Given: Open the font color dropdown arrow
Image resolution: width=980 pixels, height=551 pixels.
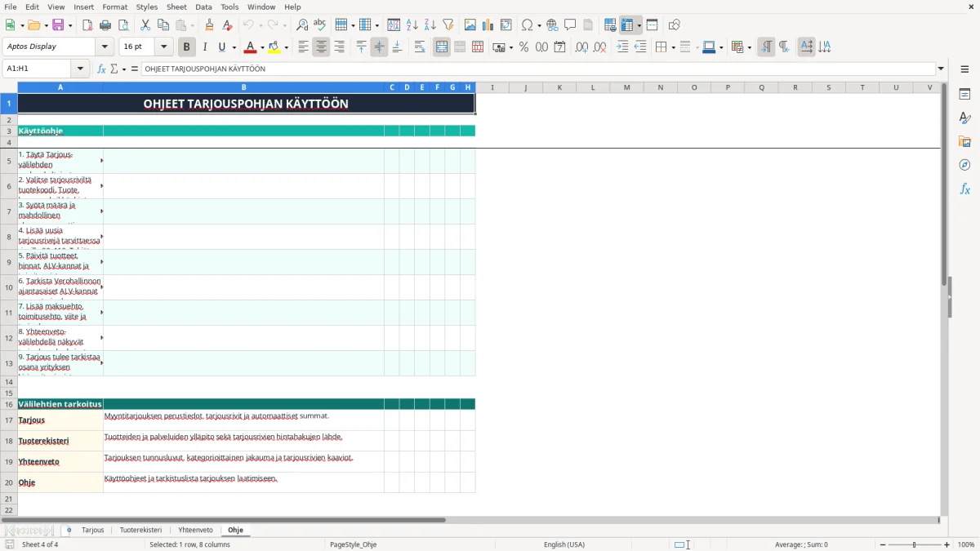Looking at the screenshot, I should [x=261, y=47].
